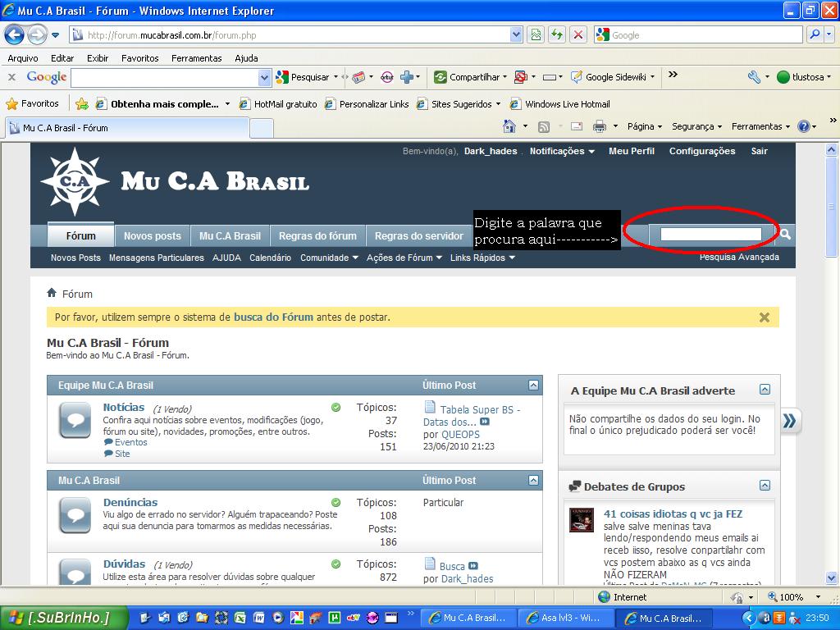Switch to the Novos posts tab

[x=152, y=235]
